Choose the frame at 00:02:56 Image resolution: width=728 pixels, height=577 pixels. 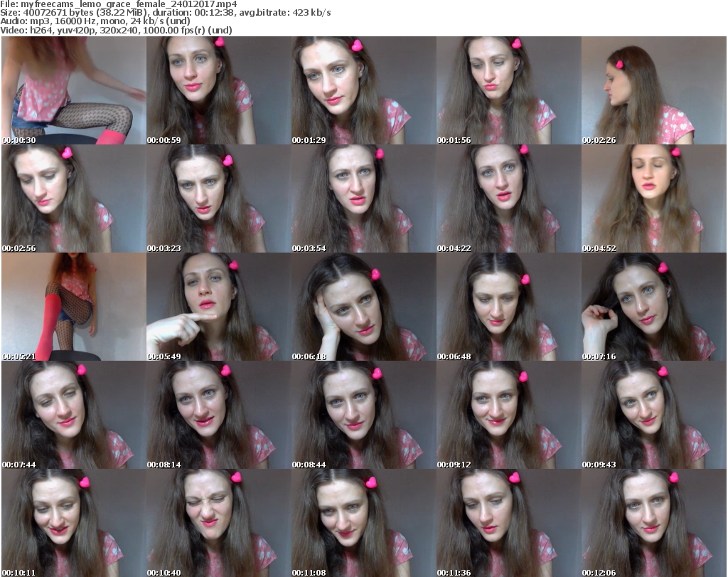coord(74,198)
